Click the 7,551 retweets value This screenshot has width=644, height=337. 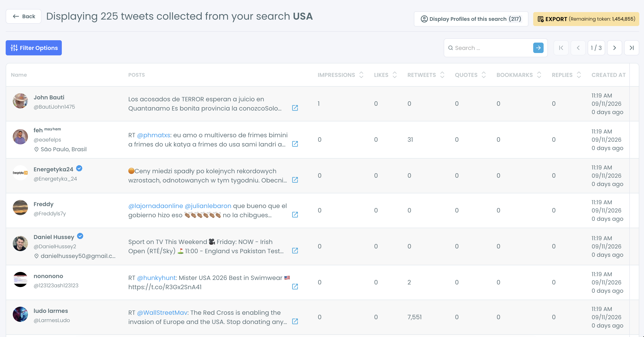pos(415,317)
